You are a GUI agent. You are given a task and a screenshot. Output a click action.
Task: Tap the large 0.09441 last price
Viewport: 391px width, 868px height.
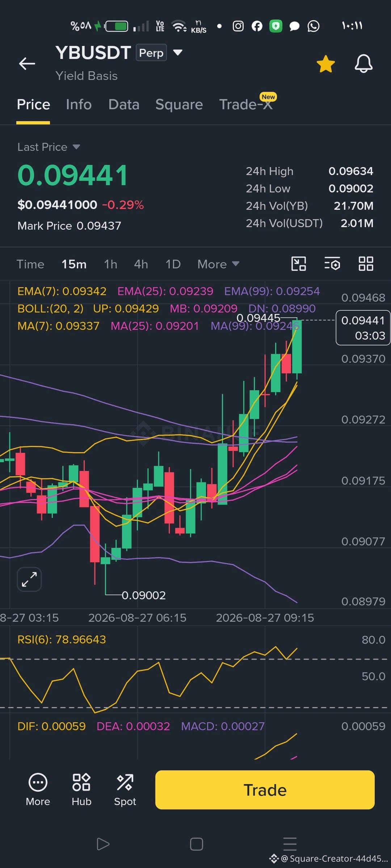coord(73,175)
